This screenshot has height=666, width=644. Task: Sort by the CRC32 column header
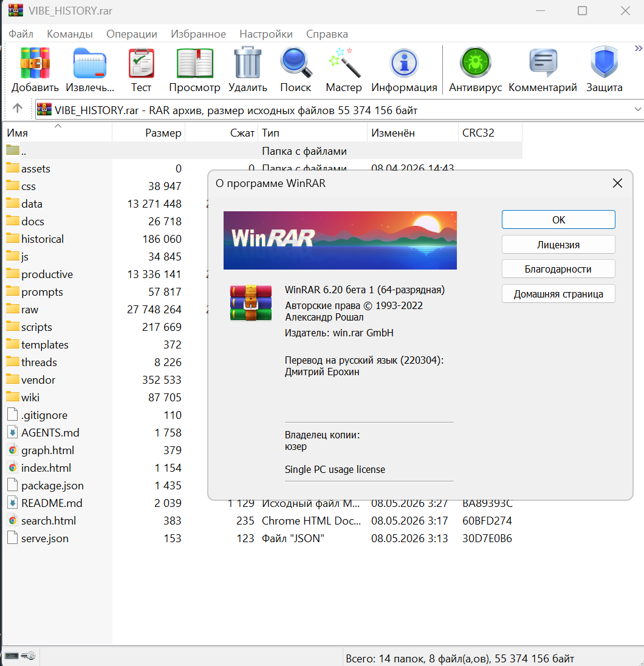click(x=490, y=132)
